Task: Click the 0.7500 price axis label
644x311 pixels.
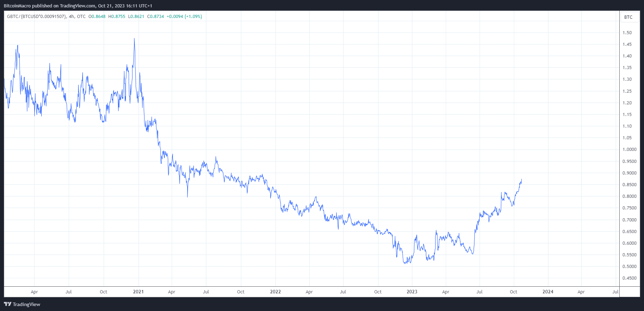Action: (x=630, y=208)
